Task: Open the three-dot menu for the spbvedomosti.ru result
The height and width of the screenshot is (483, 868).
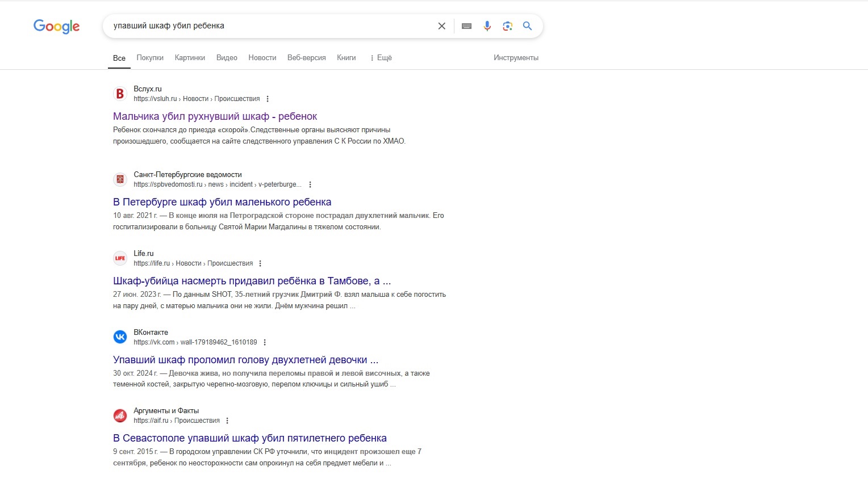Action: [x=310, y=184]
